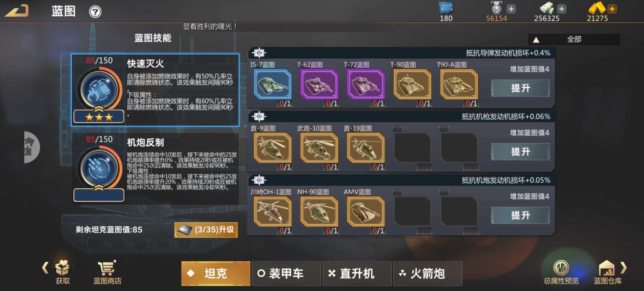Expand the 全部 filter dropdown
Screen dimensions: 644x291
click(x=574, y=39)
